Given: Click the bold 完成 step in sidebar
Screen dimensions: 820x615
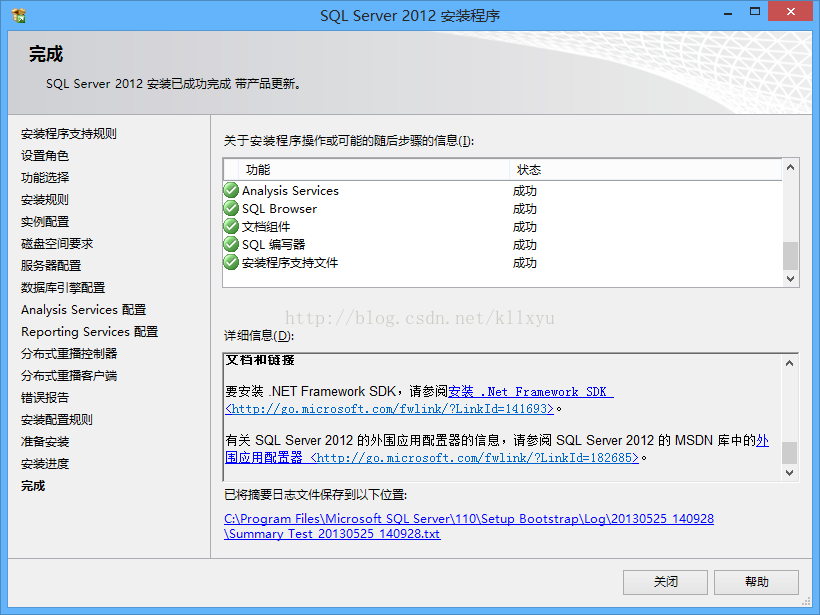Looking at the screenshot, I should [x=33, y=486].
